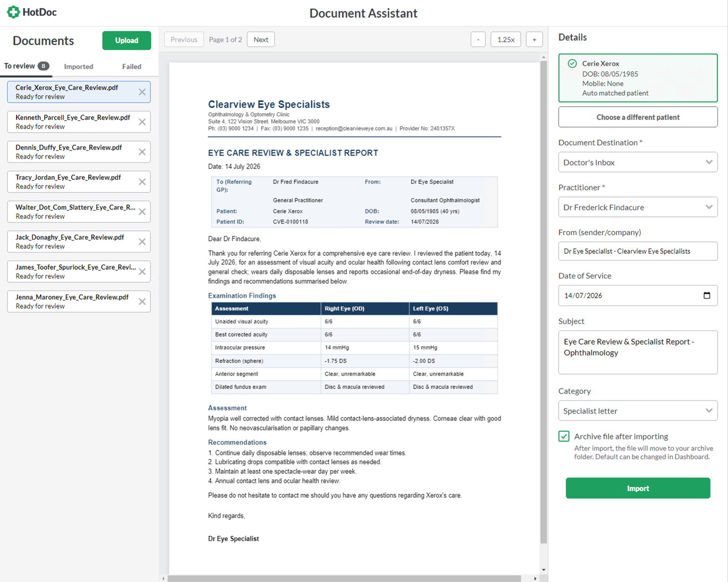Open the Document Destination dropdown
This screenshot has height=582, width=728.
[638, 162]
